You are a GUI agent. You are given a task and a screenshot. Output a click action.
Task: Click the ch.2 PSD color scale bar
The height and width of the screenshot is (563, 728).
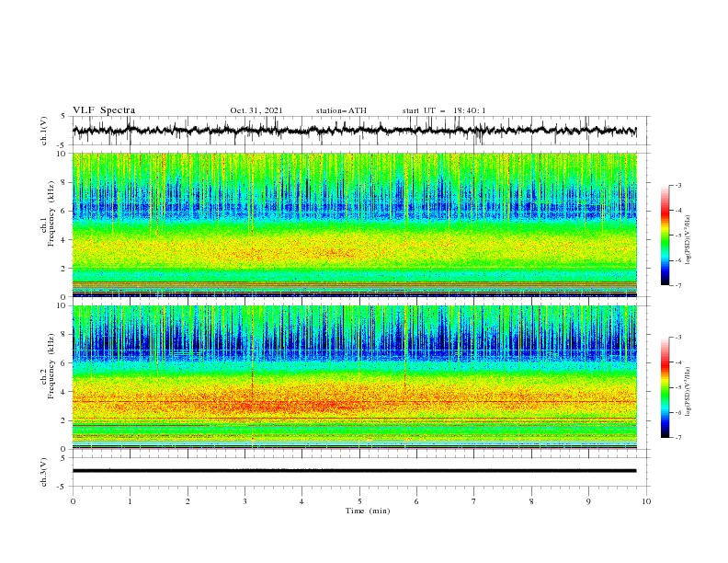point(665,387)
